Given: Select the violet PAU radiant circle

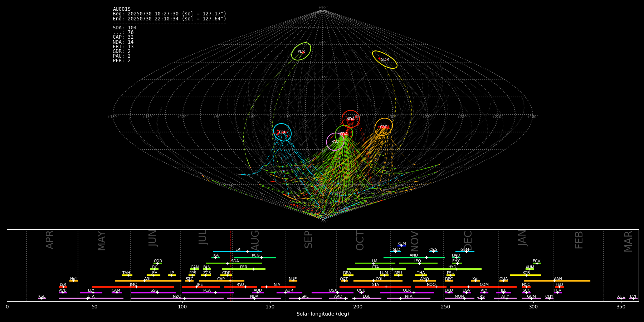Looking at the screenshot, I should point(335,142).
